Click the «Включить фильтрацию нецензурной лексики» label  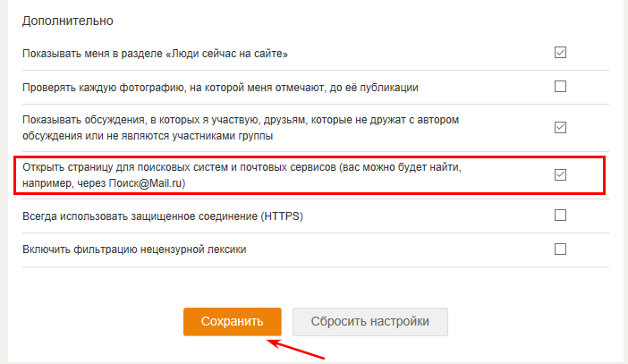(134, 250)
